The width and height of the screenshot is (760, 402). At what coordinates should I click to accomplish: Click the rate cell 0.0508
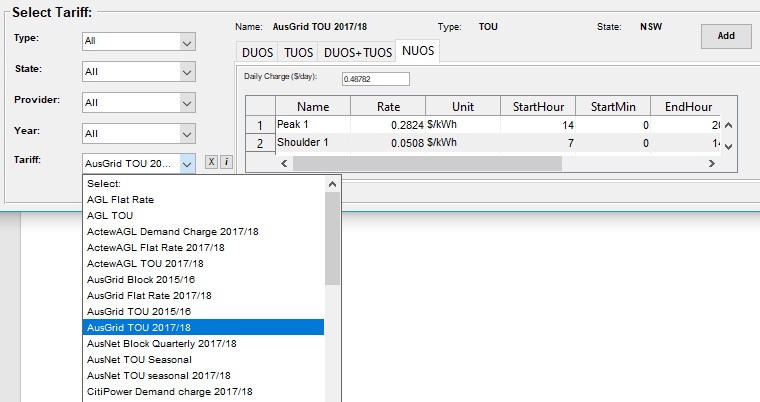point(388,143)
